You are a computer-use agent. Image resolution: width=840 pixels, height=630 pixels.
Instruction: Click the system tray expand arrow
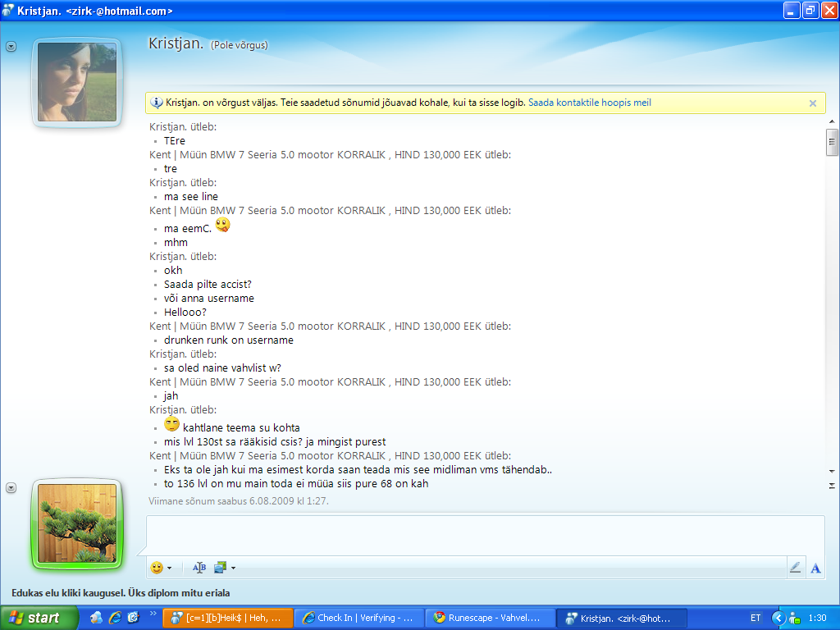pyautogui.click(x=778, y=618)
